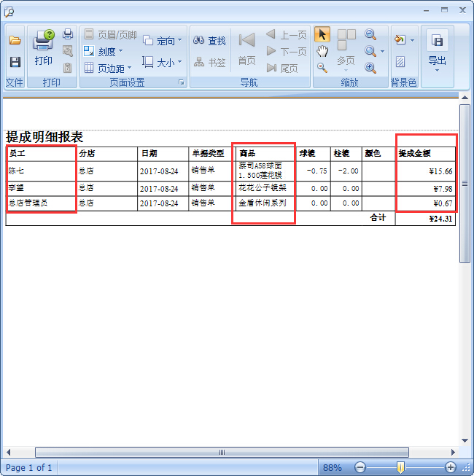Click the clipboard icon in the 打印 group
The height and width of the screenshot is (476, 474).
67,67
